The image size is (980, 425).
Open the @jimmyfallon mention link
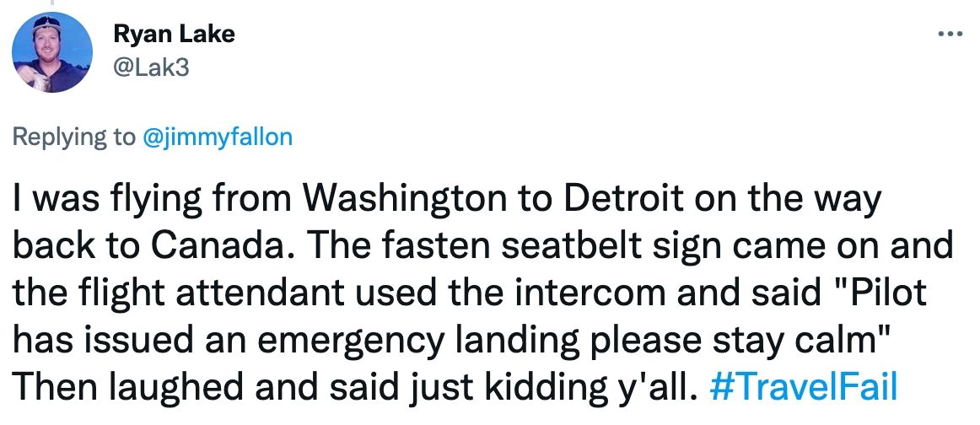[218, 137]
